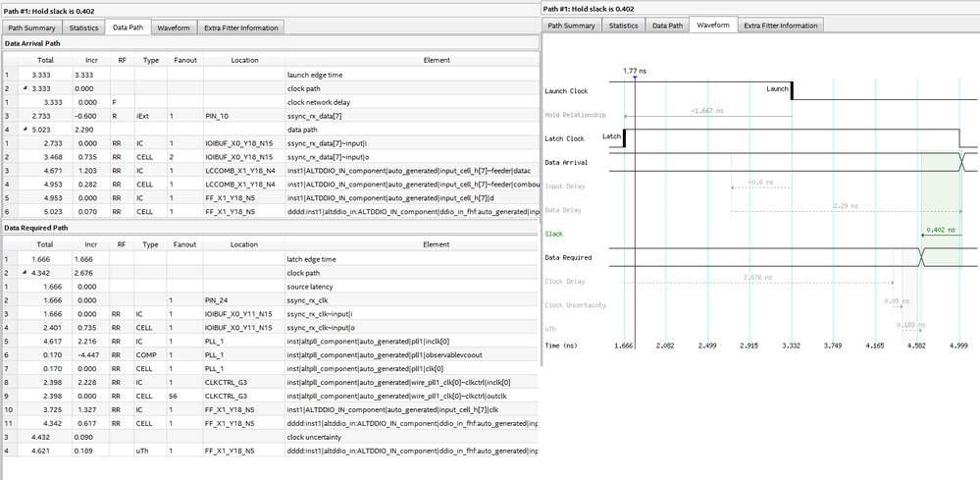Click the Launch edge marker on Launch Clock
The width and height of the screenshot is (980, 480).
coord(792,90)
